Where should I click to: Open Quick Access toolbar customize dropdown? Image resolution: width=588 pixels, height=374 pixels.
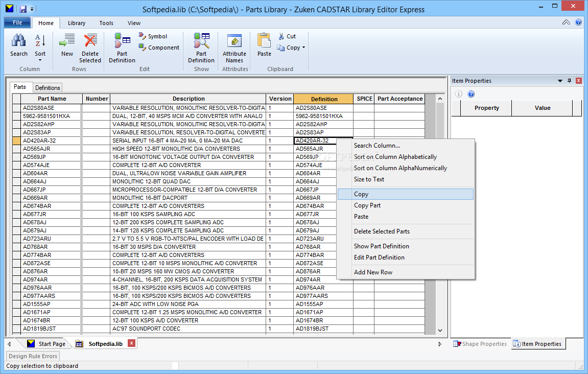(x=32, y=9)
